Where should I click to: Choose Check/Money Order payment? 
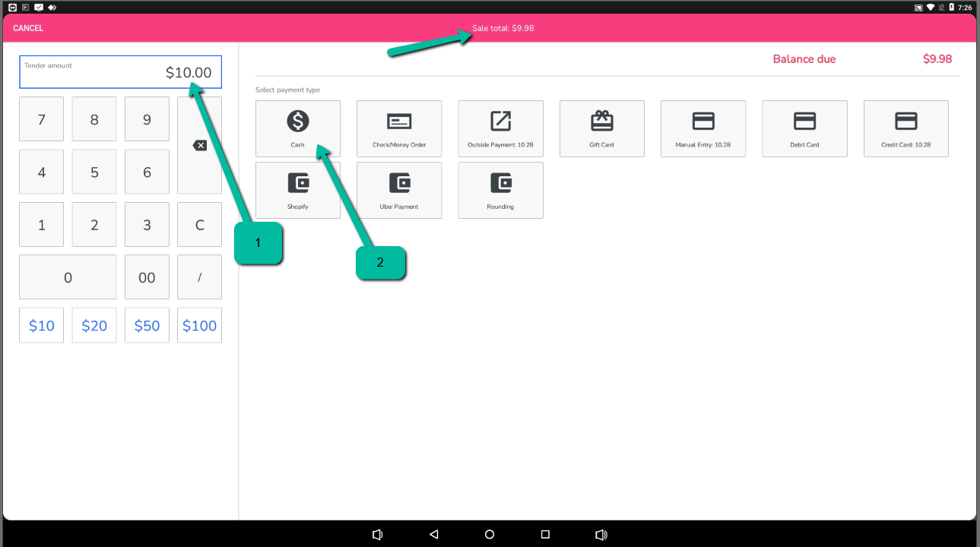399,128
